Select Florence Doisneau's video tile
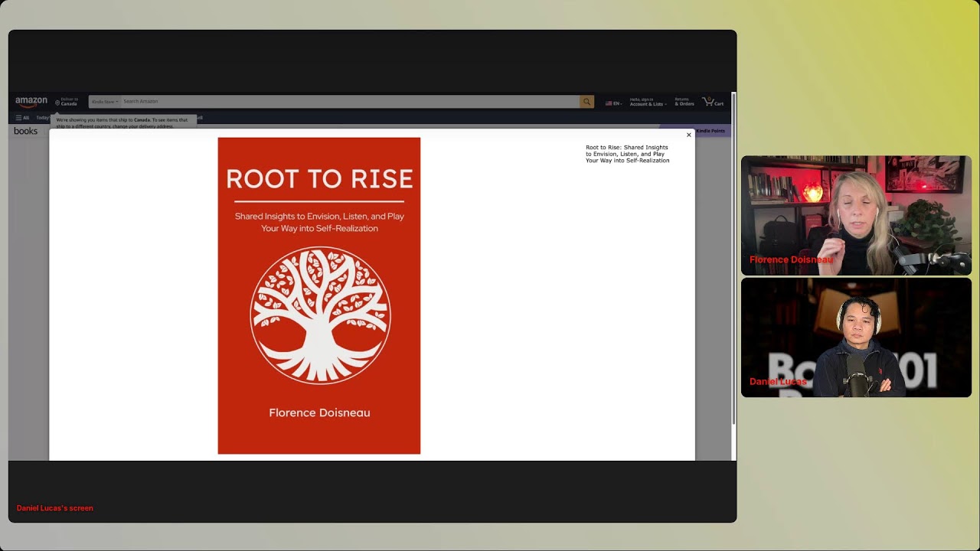This screenshot has width=980, height=551. [856, 216]
